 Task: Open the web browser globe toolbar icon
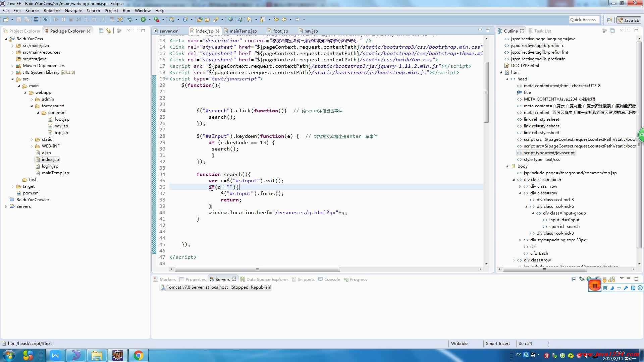(x=230, y=19)
